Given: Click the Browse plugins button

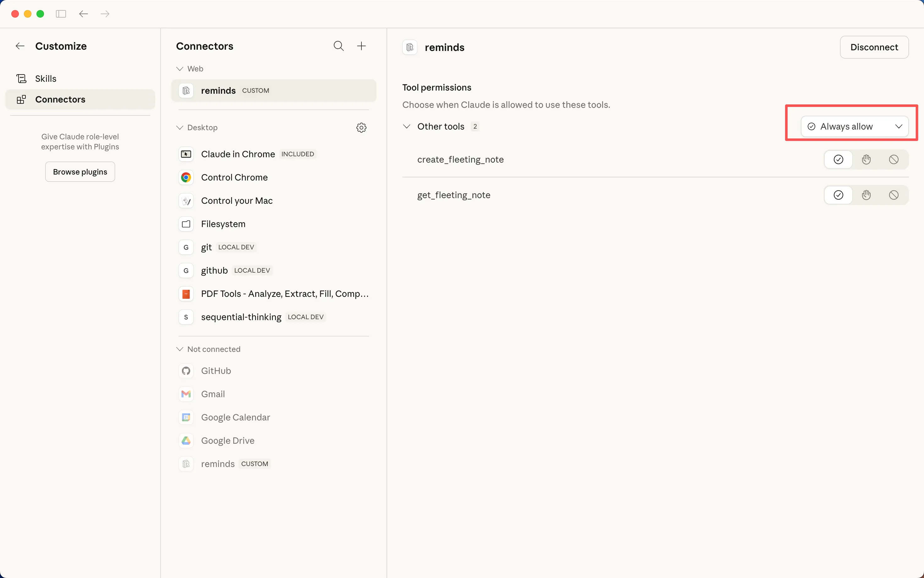Looking at the screenshot, I should pyautogui.click(x=80, y=172).
